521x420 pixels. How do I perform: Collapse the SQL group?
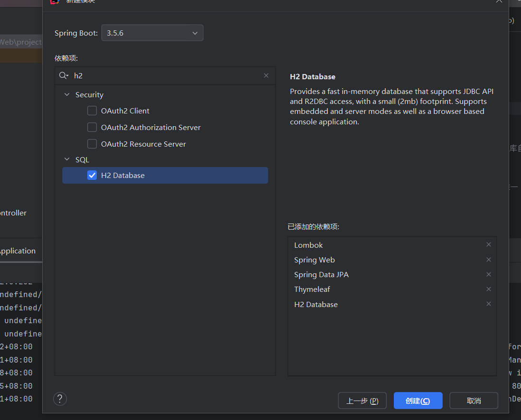[67, 159]
